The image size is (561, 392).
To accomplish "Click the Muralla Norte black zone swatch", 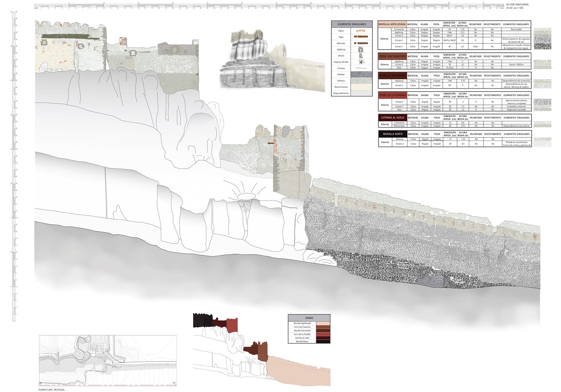I will 323,342.
